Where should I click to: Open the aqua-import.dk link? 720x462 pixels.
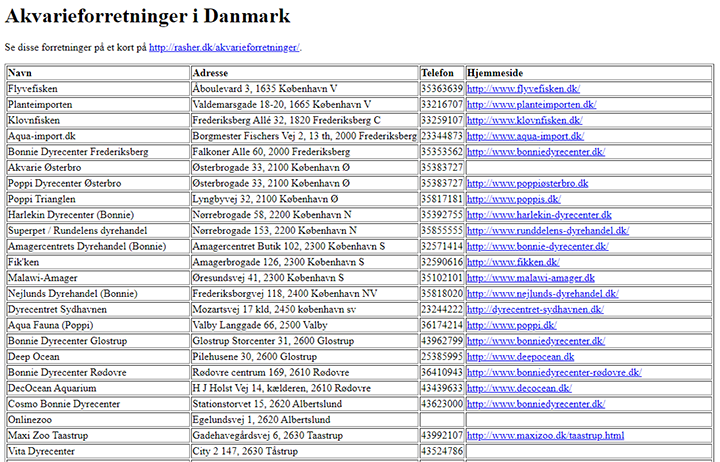525,136
